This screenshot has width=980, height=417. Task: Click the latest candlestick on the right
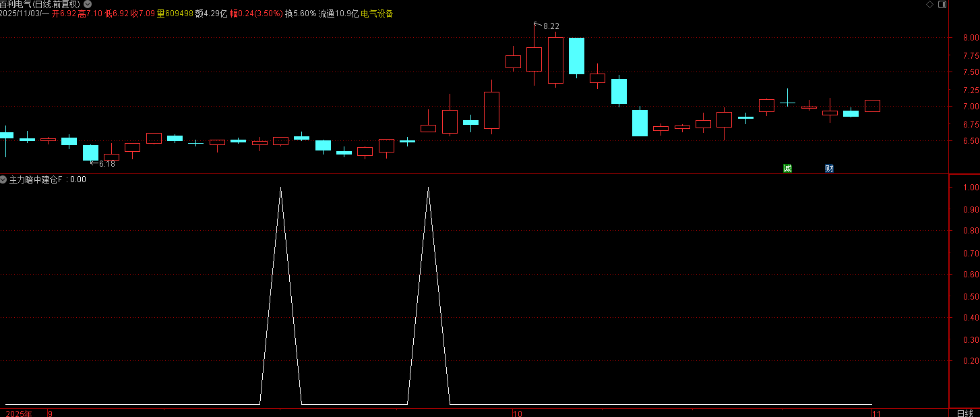[x=872, y=105]
